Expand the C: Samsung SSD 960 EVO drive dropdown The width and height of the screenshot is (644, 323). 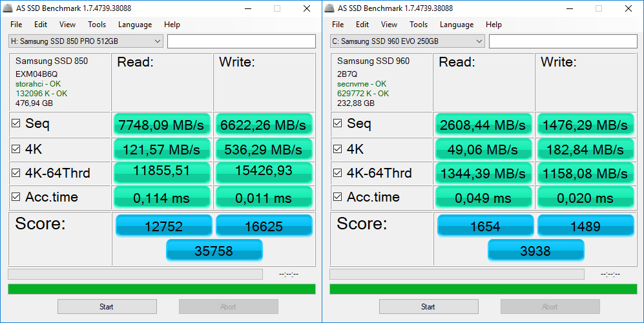(x=407, y=41)
